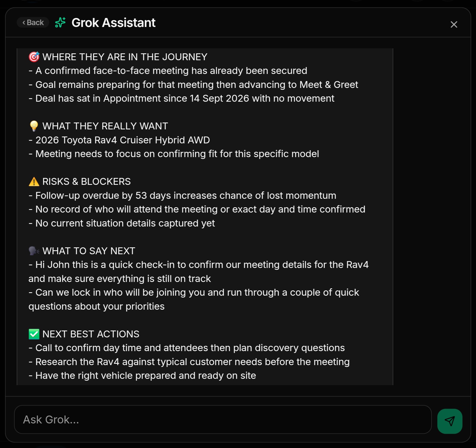Click the green checkmark beside NEXT BEST ACTIONS
This screenshot has height=448, width=476.
tap(34, 334)
